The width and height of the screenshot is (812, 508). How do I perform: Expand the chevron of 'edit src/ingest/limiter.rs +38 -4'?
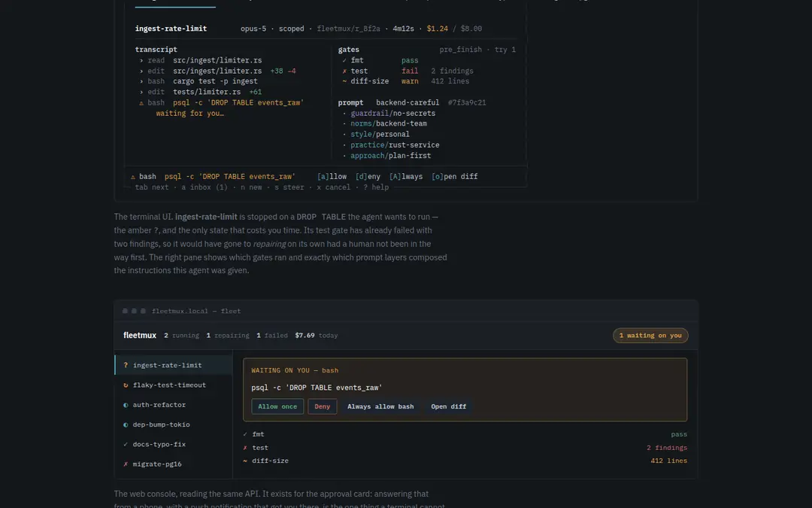(141, 71)
